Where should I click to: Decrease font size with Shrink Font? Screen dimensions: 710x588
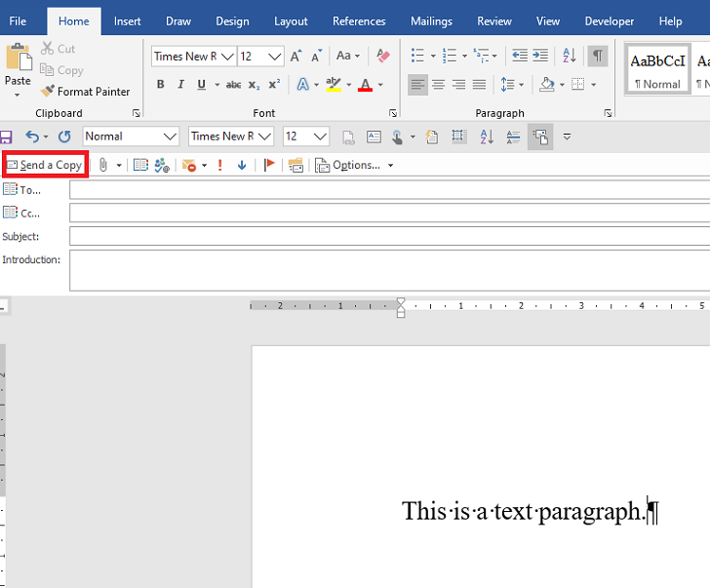[x=317, y=57]
